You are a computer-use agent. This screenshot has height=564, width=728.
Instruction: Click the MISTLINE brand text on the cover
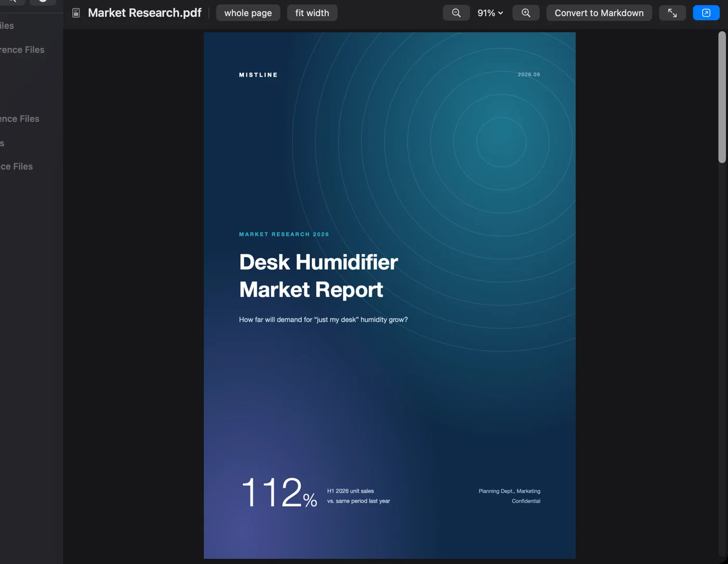coord(258,75)
